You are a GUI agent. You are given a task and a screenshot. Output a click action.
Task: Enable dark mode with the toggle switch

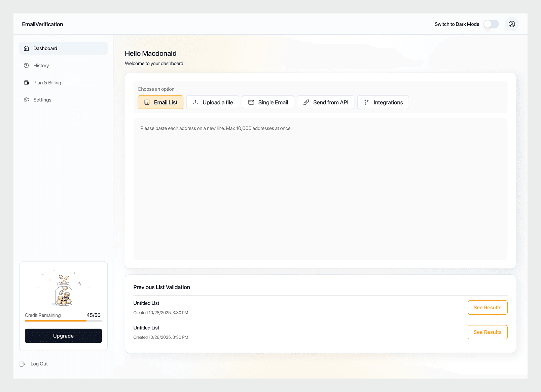[x=491, y=24]
